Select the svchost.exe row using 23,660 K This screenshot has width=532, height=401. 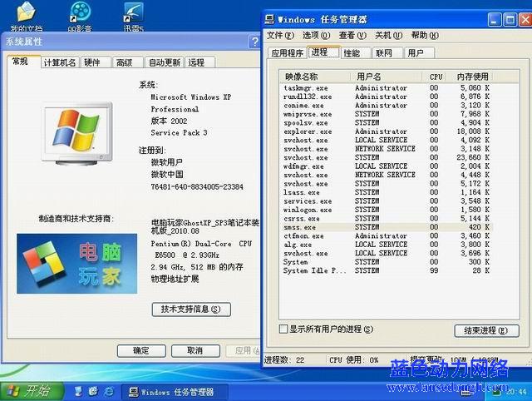(x=387, y=157)
